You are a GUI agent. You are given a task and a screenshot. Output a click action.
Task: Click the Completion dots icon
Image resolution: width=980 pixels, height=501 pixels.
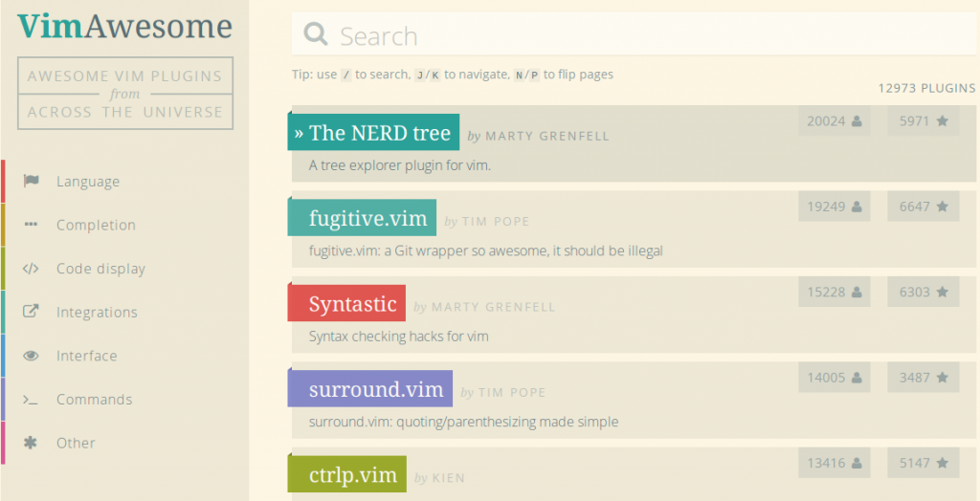click(31, 225)
